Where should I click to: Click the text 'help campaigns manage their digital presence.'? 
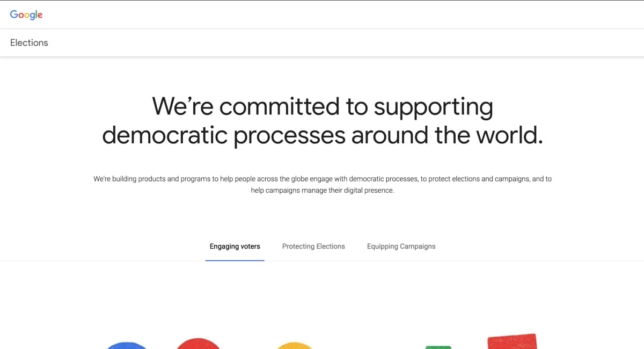click(x=323, y=191)
